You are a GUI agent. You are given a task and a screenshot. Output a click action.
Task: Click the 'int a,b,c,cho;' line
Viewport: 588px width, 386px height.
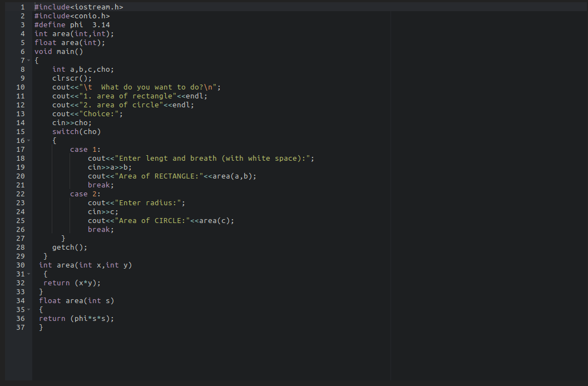click(x=83, y=70)
